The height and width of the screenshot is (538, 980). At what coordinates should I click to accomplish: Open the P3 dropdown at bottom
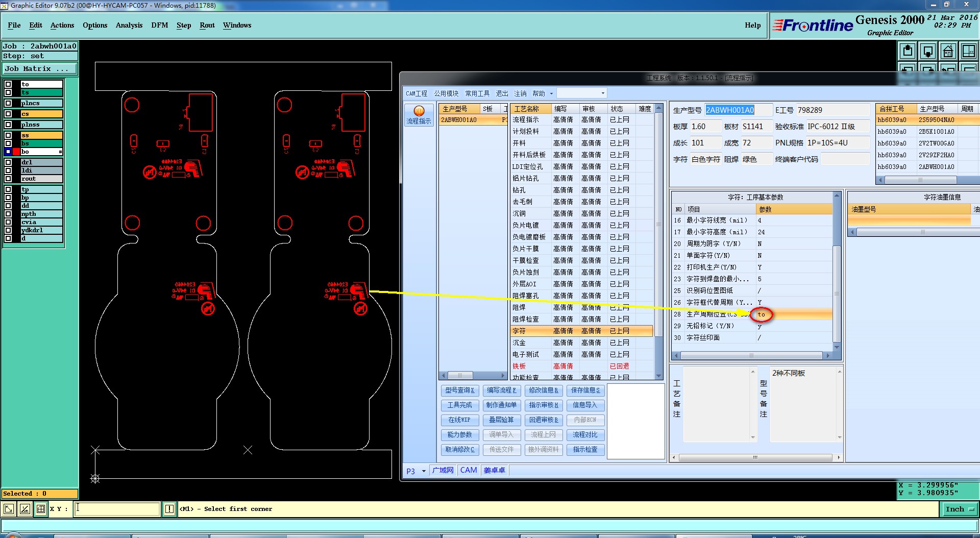(424, 471)
